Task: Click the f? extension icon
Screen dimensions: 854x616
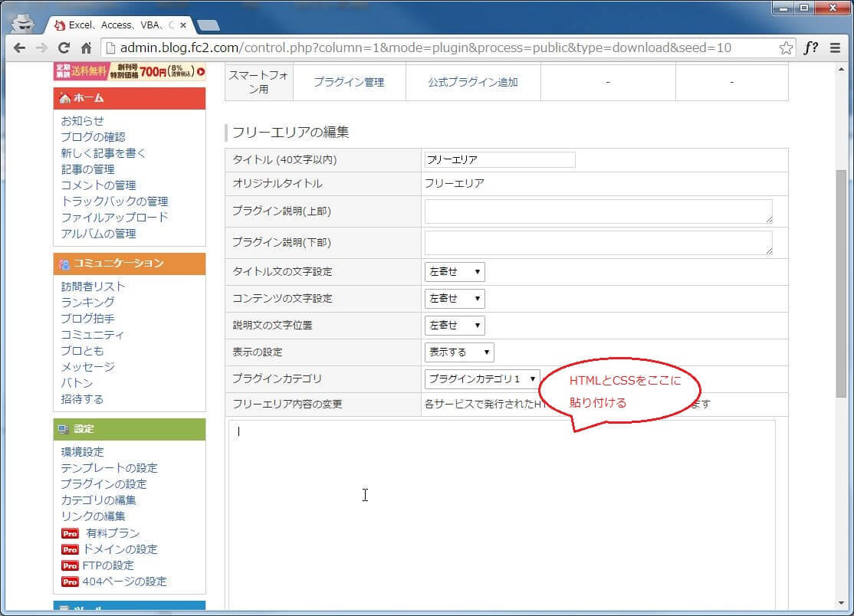Action: tap(810, 48)
